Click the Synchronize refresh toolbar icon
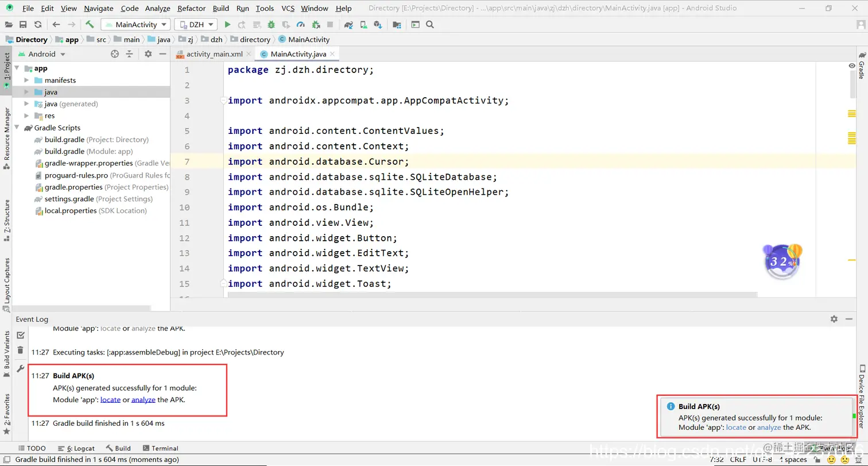The height and width of the screenshot is (466, 868). point(38,25)
